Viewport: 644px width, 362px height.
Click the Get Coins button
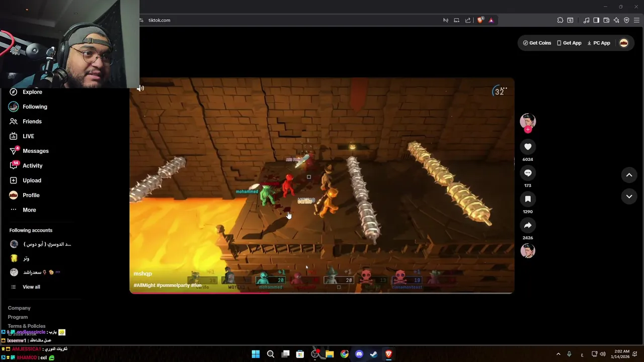pyautogui.click(x=537, y=43)
